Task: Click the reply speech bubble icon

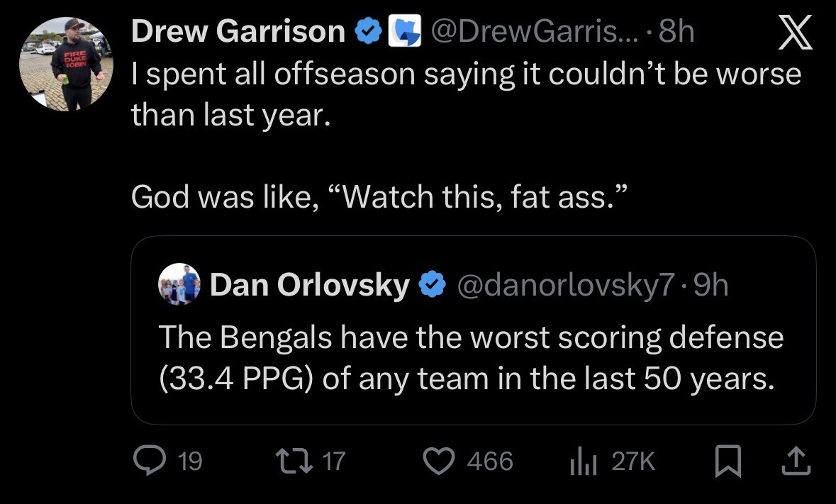Action: point(150,461)
